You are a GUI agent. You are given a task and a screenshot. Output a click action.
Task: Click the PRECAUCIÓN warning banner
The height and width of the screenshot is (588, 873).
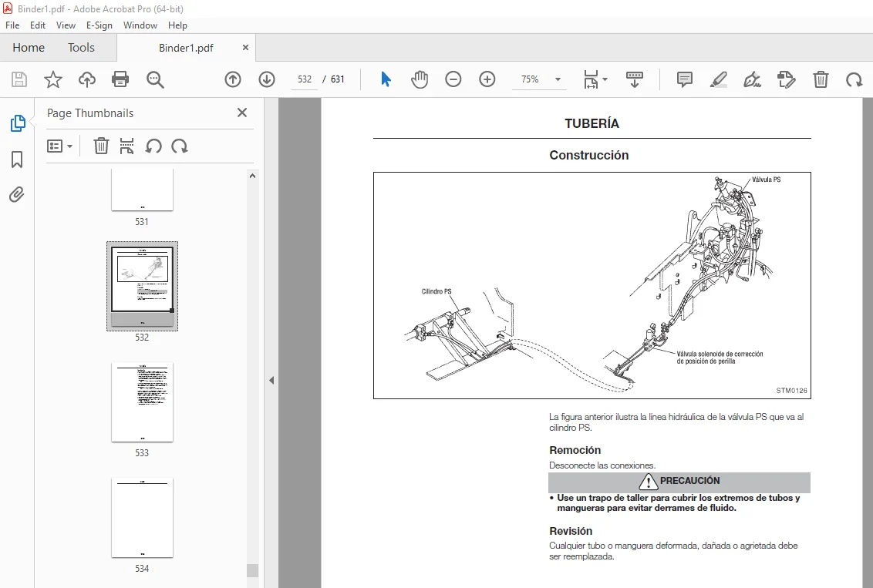point(679,482)
